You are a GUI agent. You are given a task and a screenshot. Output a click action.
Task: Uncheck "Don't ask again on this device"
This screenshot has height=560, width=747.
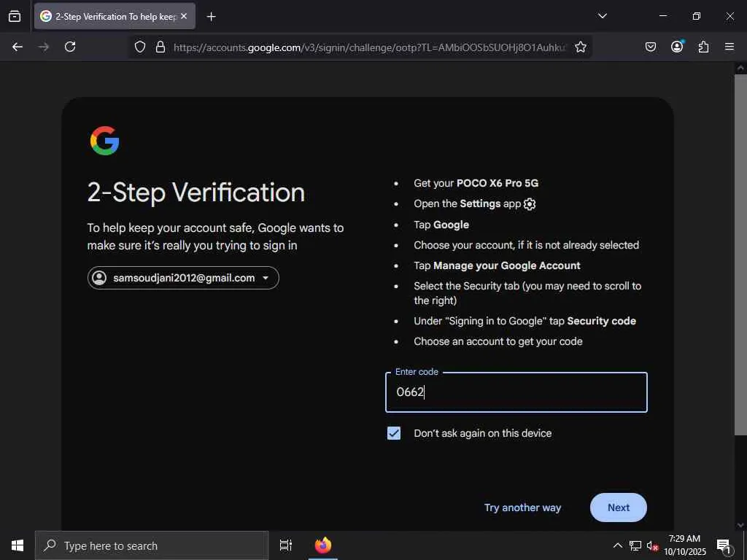tap(394, 433)
